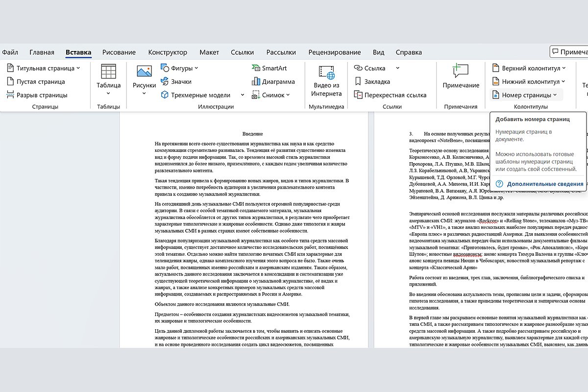
Task: Insert a Comment (Примечание) from ribbon
Action: 461,73
